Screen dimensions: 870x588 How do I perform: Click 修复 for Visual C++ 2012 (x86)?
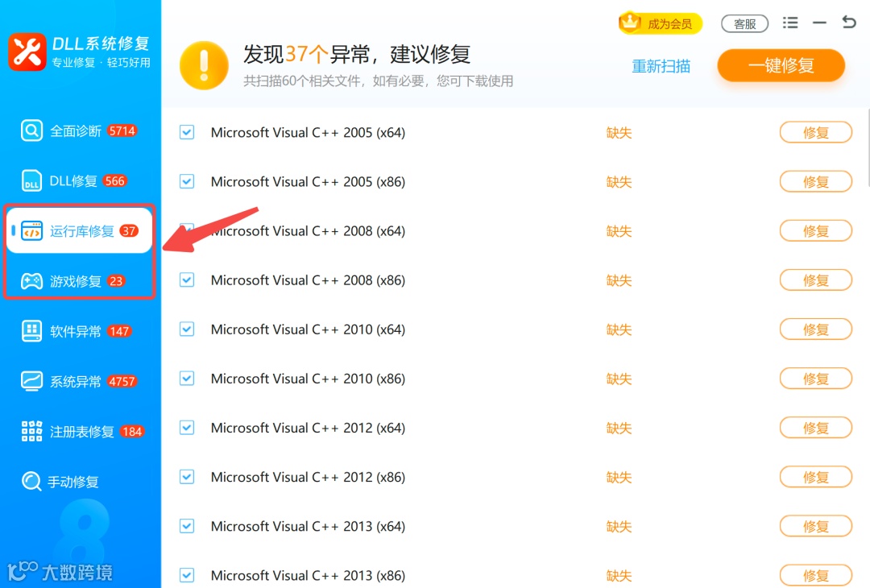coord(815,477)
